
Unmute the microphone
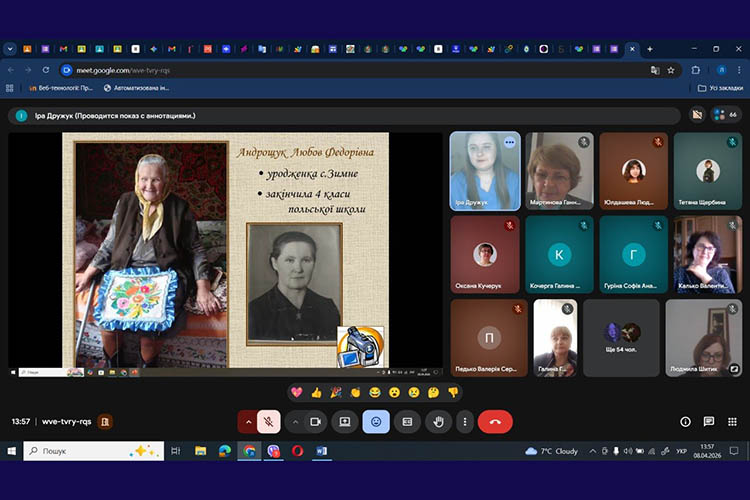(268, 422)
